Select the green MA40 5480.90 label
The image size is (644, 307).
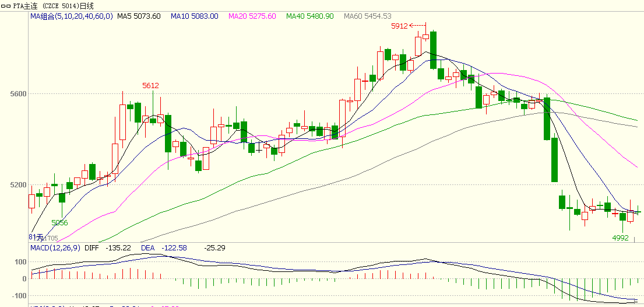tap(309, 16)
